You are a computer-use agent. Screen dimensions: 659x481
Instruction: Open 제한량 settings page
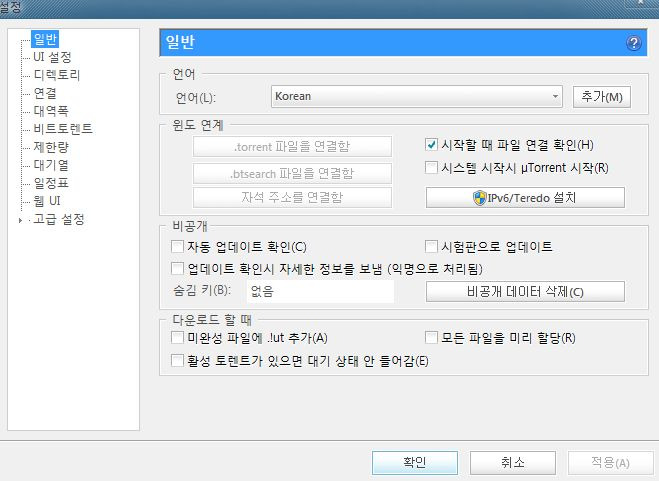click(x=51, y=147)
